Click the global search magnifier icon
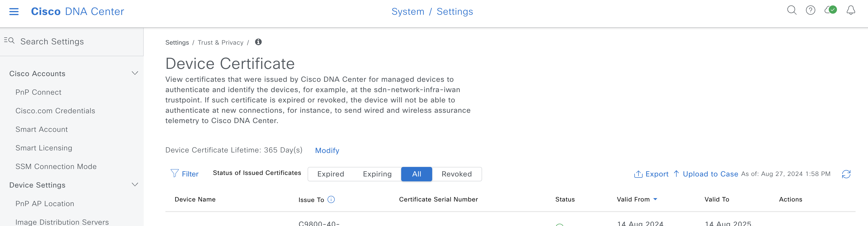The height and width of the screenshot is (226, 868). (791, 10)
